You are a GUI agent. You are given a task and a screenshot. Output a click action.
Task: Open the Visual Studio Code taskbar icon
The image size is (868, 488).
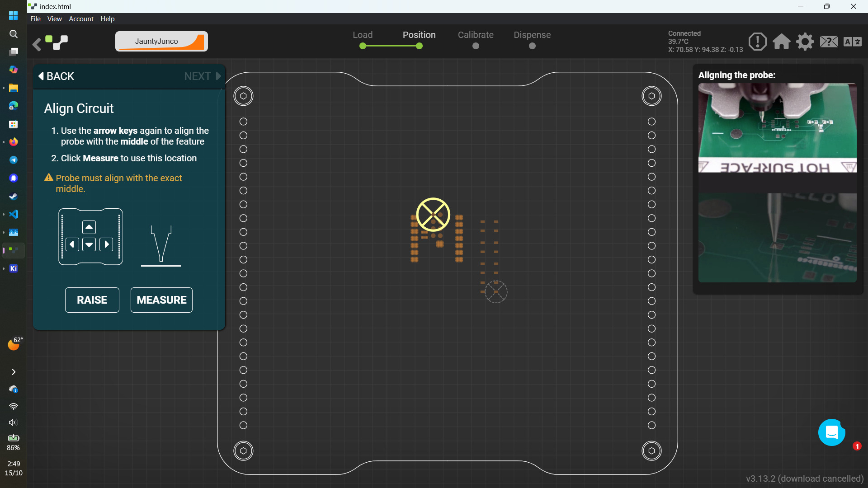click(x=14, y=214)
